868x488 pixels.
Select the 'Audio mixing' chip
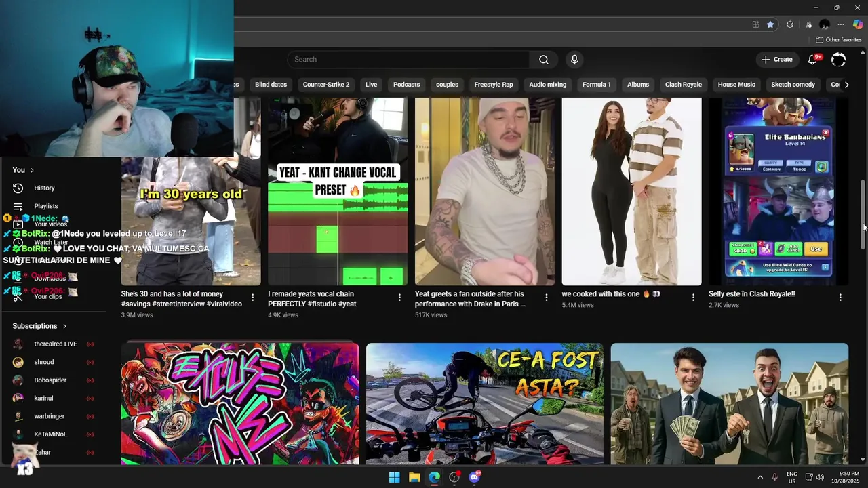point(548,85)
